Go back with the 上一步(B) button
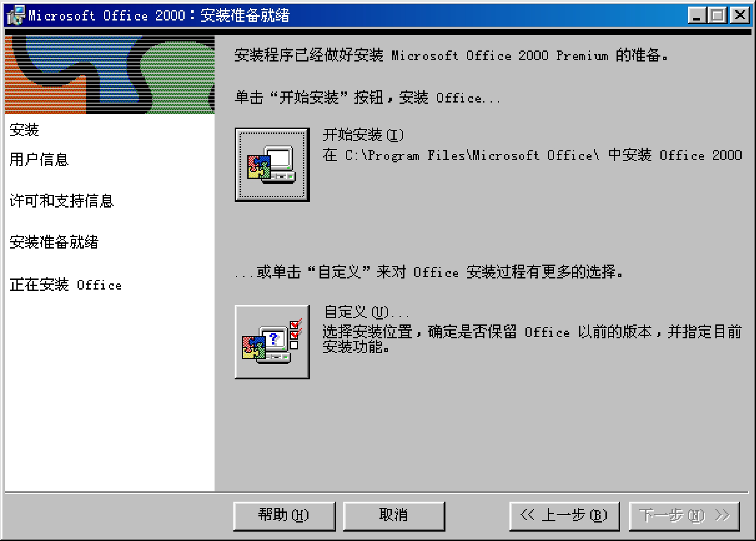 point(564,516)
